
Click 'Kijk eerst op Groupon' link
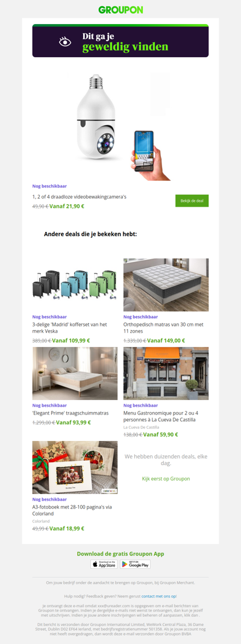click(166, 478)
